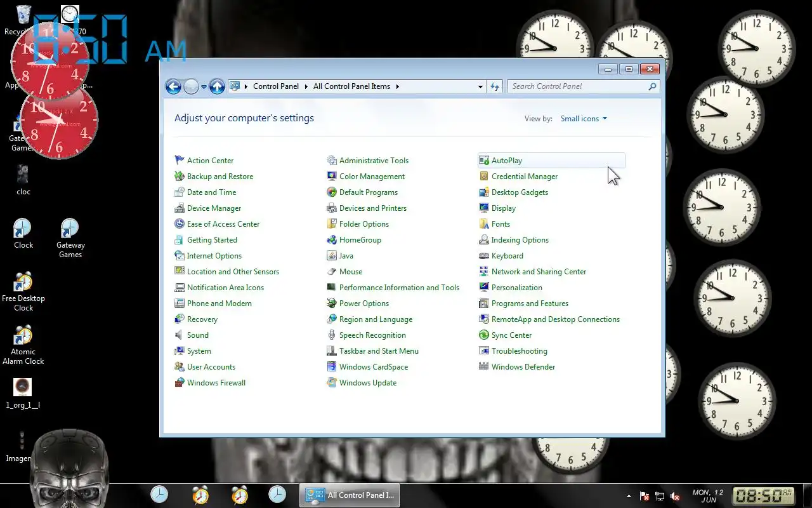
Task: Click the Java icon
Action: point(332,256)
